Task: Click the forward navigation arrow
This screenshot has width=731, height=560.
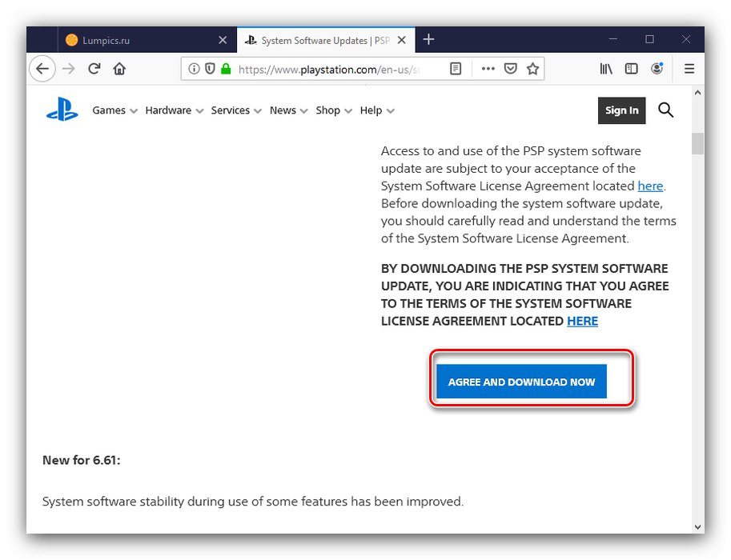Action: click(x=69, y=69)
